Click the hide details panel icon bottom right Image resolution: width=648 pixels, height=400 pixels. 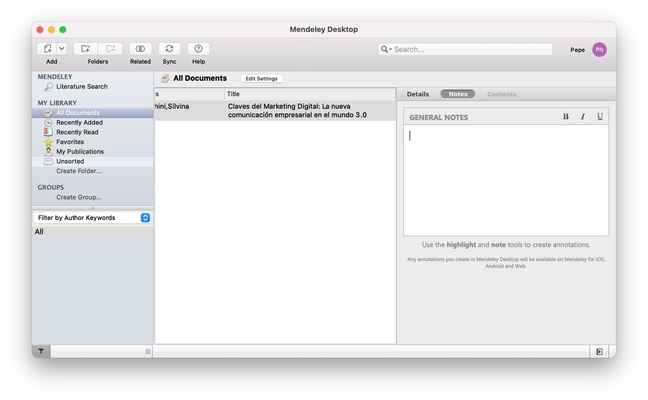pos(599,352)
